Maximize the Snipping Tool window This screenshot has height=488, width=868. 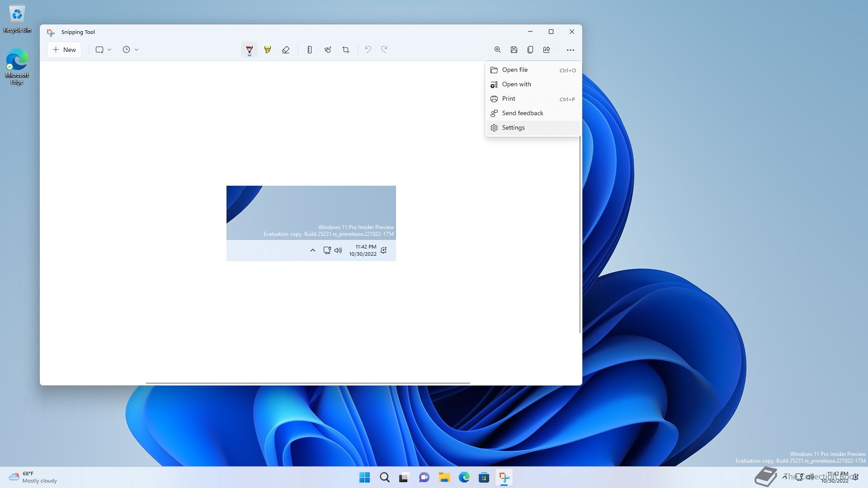point(551,32)
